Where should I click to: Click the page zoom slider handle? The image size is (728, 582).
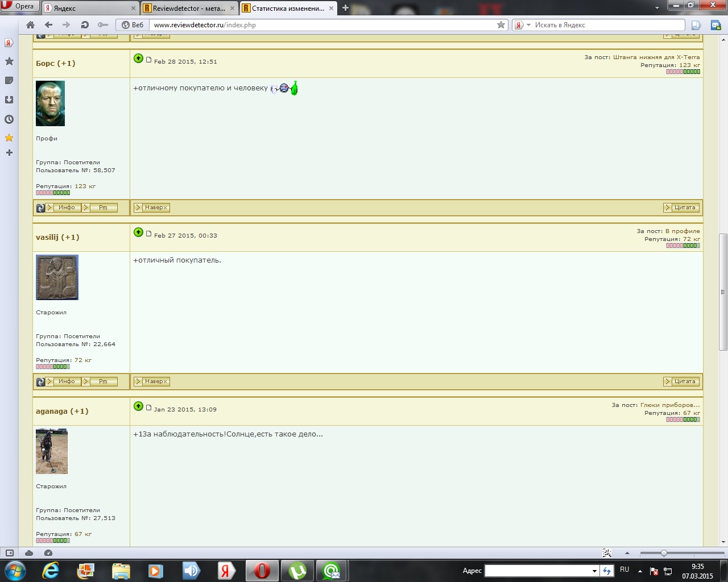point(664,553)
